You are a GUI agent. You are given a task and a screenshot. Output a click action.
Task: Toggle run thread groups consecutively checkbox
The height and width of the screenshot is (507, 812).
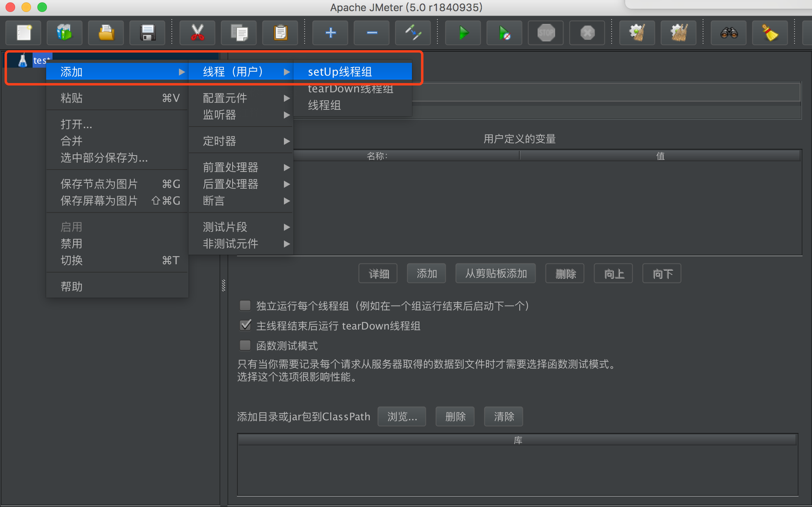245,306
